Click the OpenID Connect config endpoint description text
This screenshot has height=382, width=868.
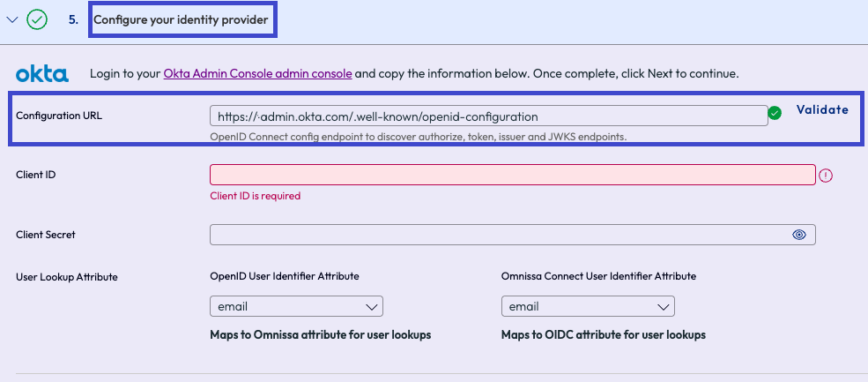419,137
